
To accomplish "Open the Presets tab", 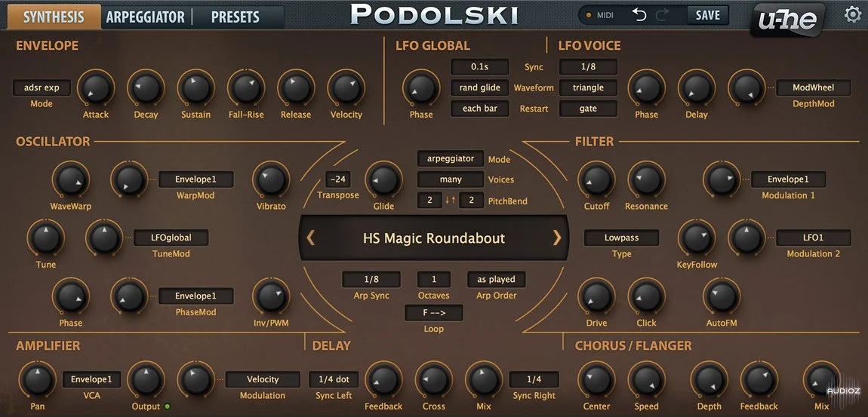I will 235,17.
